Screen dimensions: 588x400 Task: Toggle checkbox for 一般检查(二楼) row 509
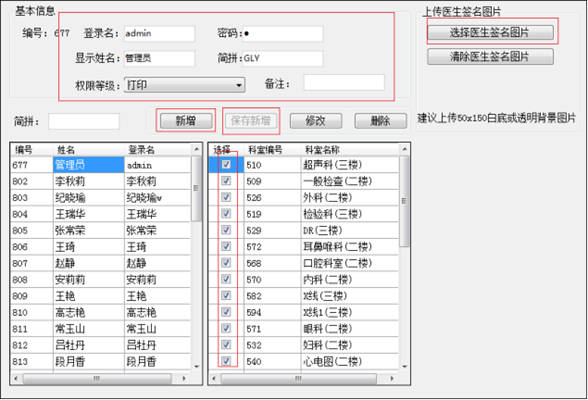coord(226,181)
